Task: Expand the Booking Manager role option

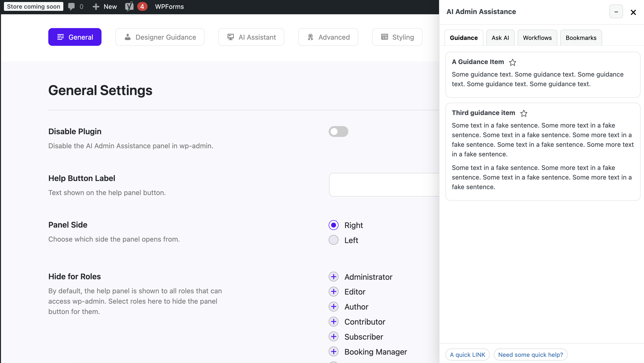Action: point(334,351)
